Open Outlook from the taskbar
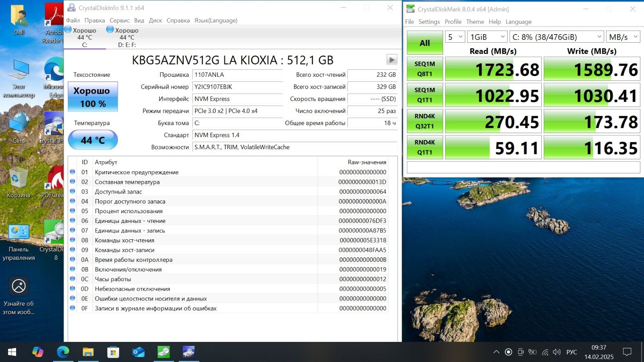This screenshot has height=362, width=644. pyautogui.click(x=138, y=352)
